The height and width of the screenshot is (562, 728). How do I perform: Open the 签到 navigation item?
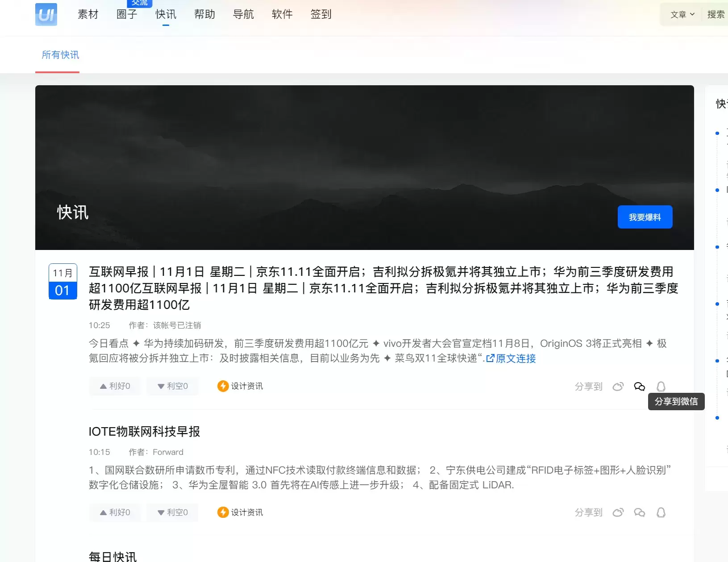click(x=321, y=14)
